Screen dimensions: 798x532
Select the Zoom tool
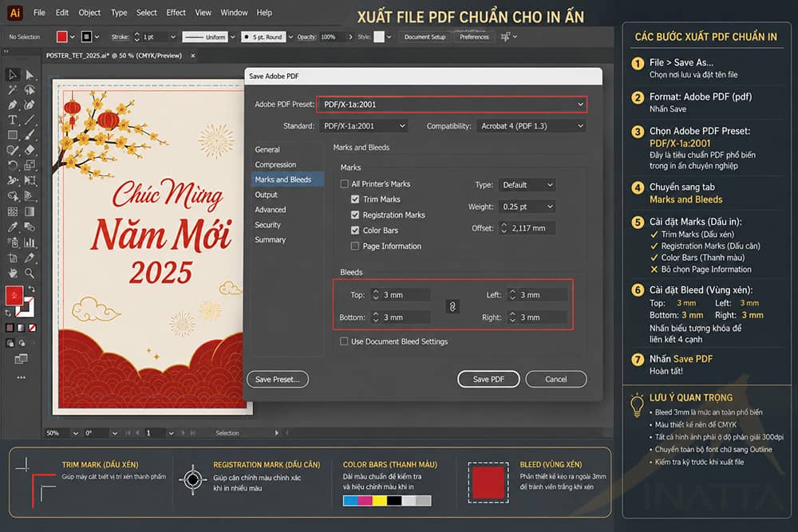tap(30, 273)
